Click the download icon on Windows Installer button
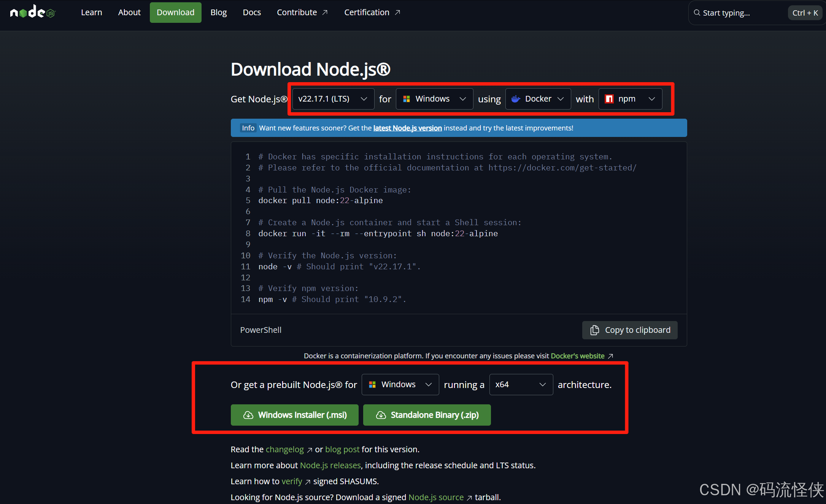826x504 pixels. coord(248,415)
